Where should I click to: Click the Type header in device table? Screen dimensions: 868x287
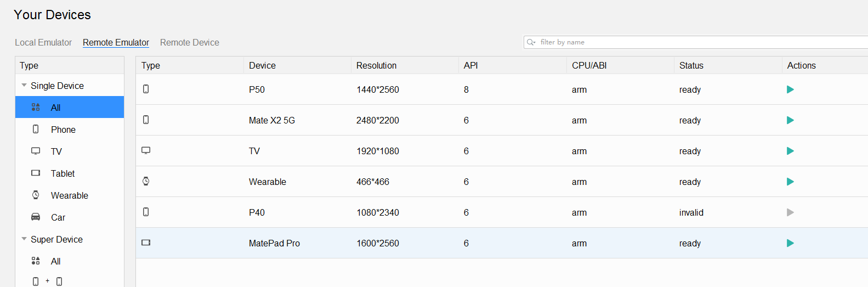tap(151, 65)
